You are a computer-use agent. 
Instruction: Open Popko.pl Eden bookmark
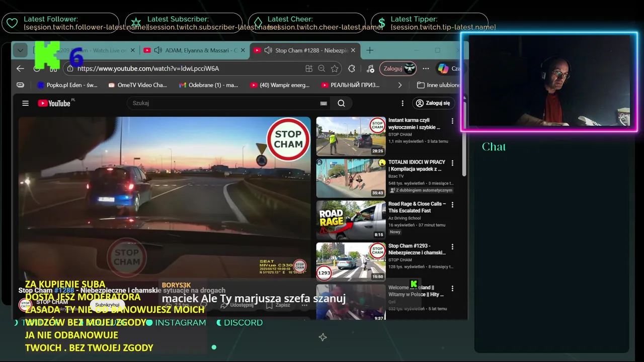coord(67,85)
